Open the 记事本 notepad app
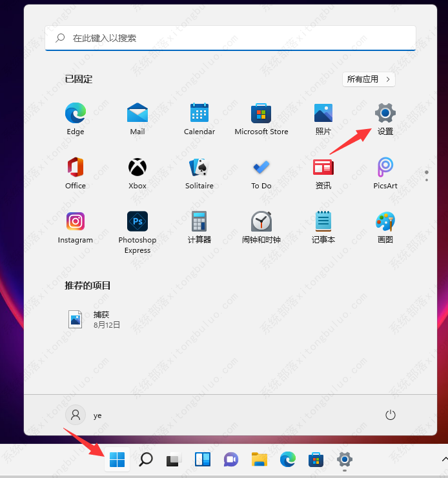The width and height of the screenshot is (448, 478). tap(323, 228)
